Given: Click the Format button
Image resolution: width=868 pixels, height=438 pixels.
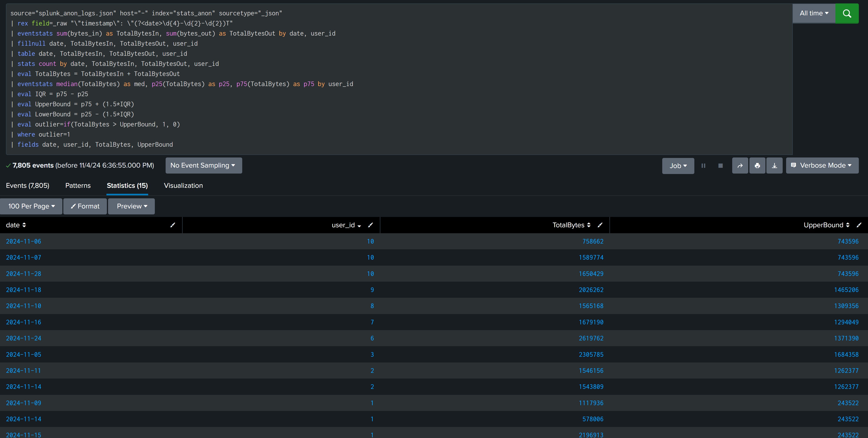Looking at the screenshot, I should 85,206.
